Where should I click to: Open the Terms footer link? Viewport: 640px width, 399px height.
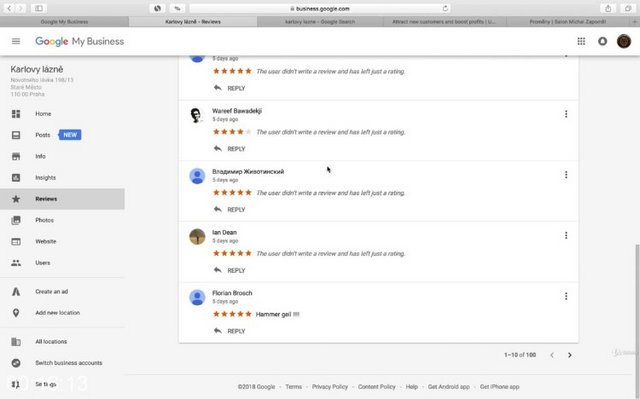tap(293, 387)
